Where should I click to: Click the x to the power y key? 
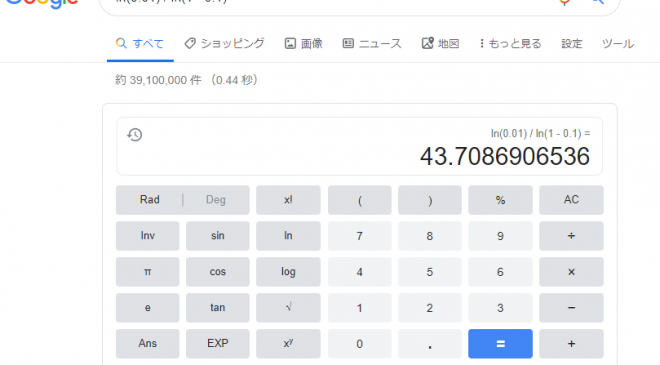[288, 344]
